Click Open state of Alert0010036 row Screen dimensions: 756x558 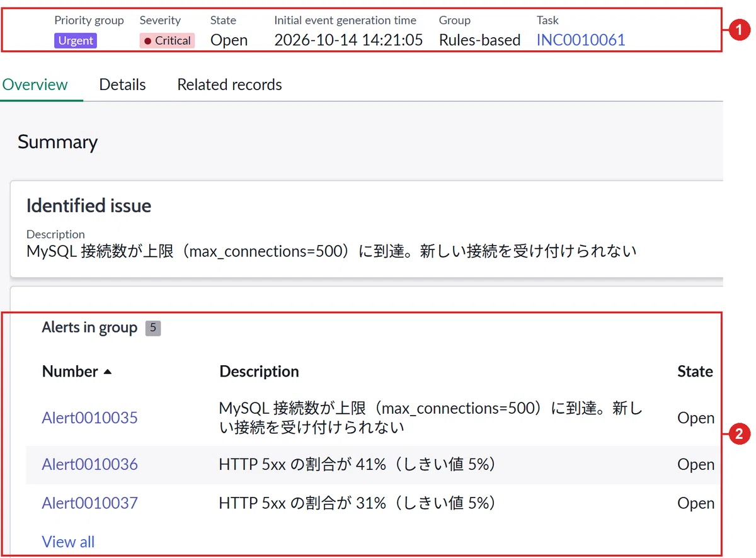(696, 464)
